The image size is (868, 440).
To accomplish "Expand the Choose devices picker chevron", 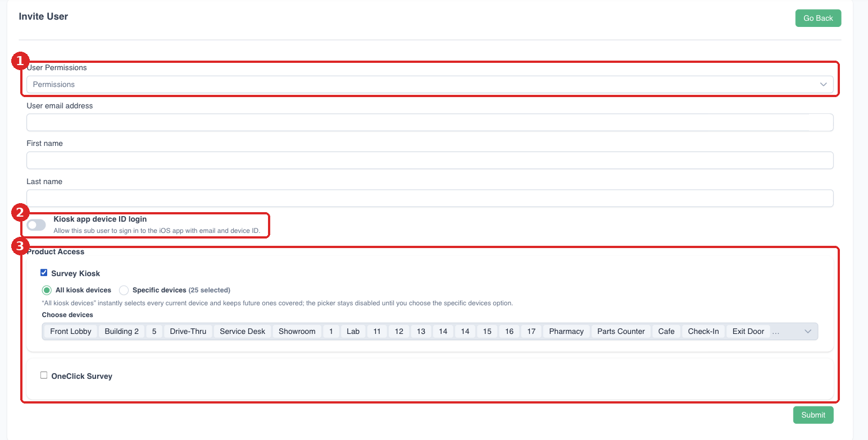I will 808,332.
